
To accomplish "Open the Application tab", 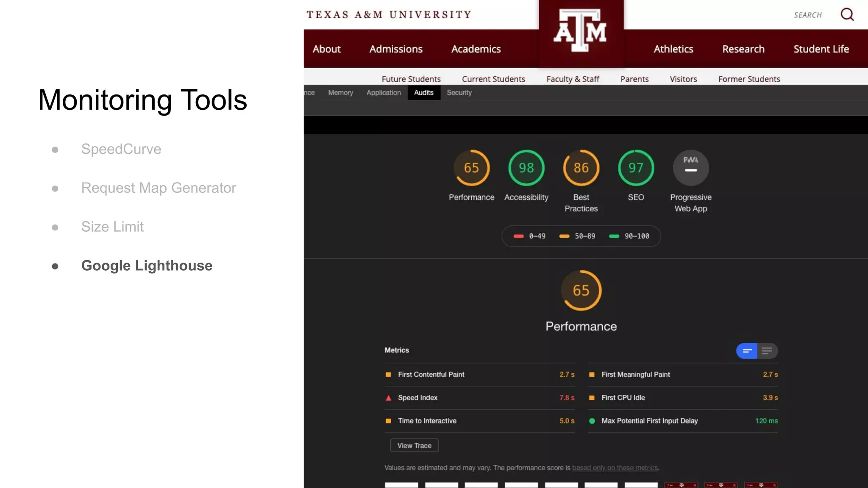I will (384, 92).
